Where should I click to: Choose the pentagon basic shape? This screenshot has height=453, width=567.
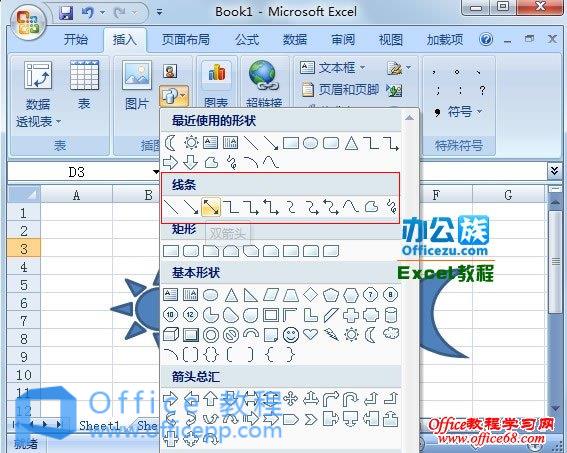click(331, 295)
